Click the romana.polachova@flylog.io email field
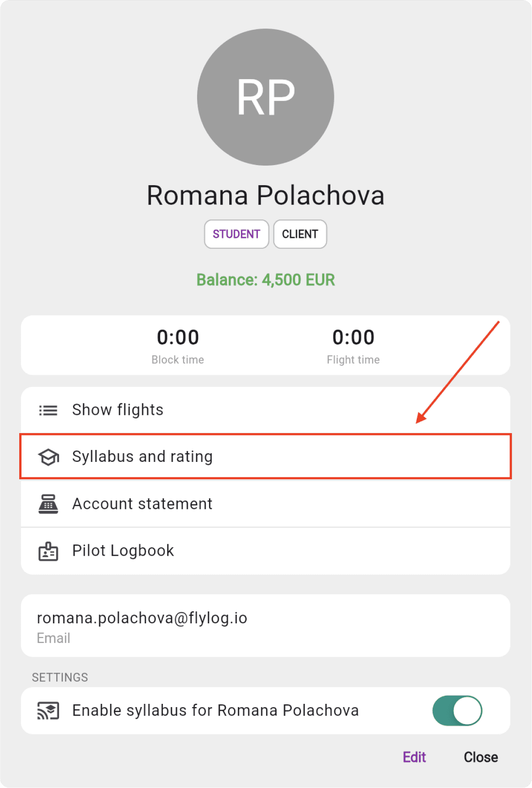Screen dimensions: 532x788 click(265, 626)
